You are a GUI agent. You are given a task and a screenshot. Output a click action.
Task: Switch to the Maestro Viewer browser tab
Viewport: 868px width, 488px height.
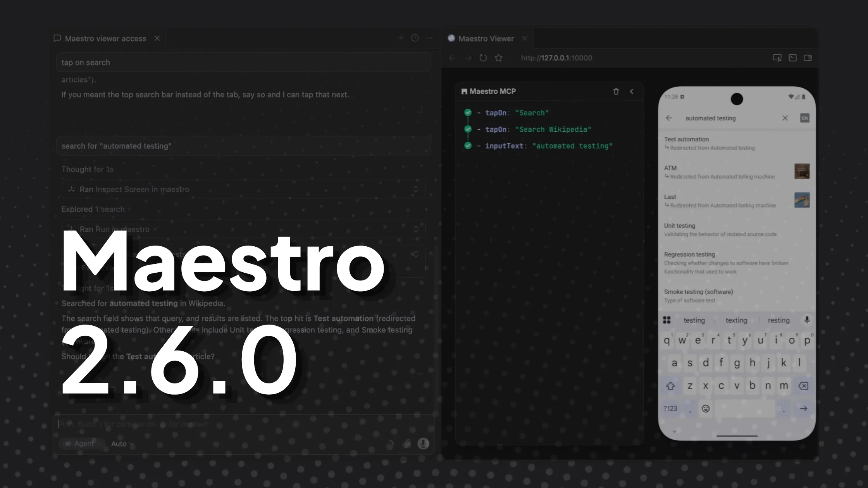[x=486, y=38]
